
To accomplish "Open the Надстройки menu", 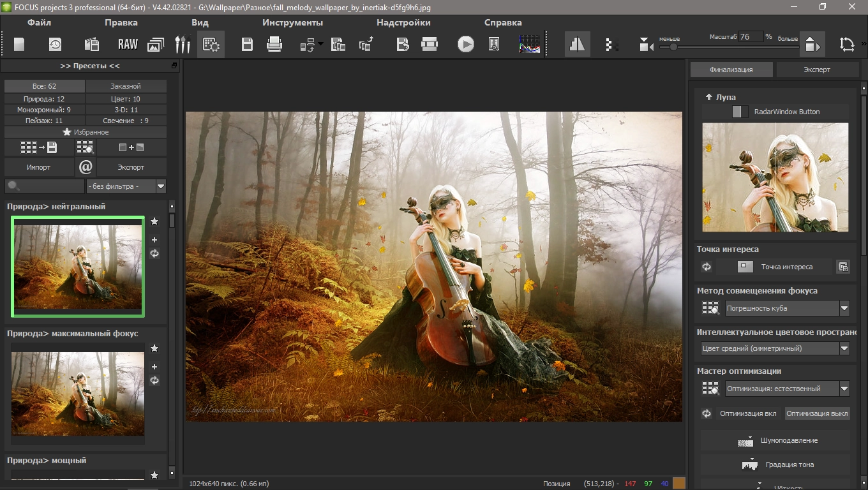I will pyautogui.click(x=403, y=22).
